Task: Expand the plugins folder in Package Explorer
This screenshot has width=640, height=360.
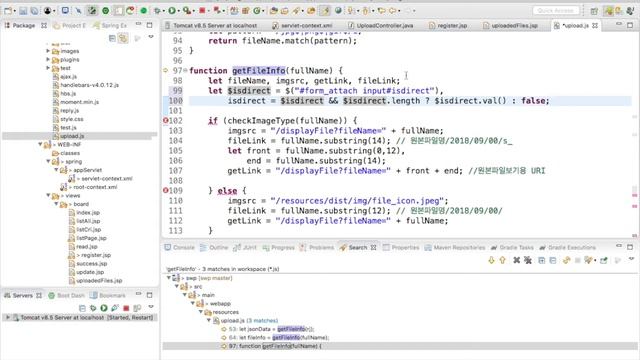Action: coord(48,60)
